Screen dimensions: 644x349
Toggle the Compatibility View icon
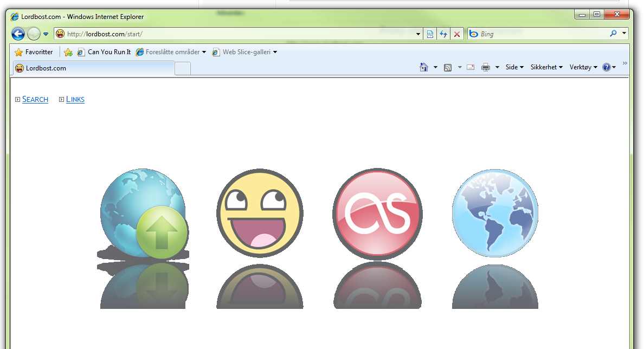tap(430, 34)
